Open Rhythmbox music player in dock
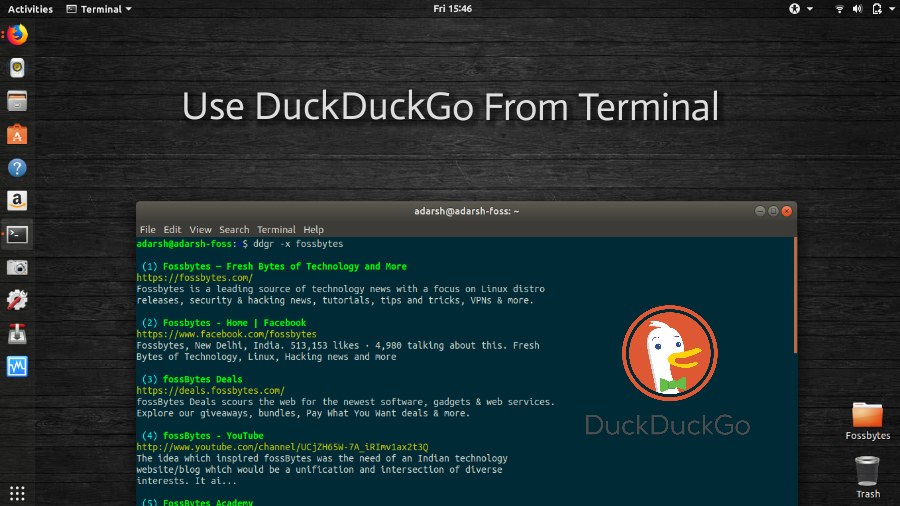The height and width of the screenshot is (506, 900). [x=17, y=68]
